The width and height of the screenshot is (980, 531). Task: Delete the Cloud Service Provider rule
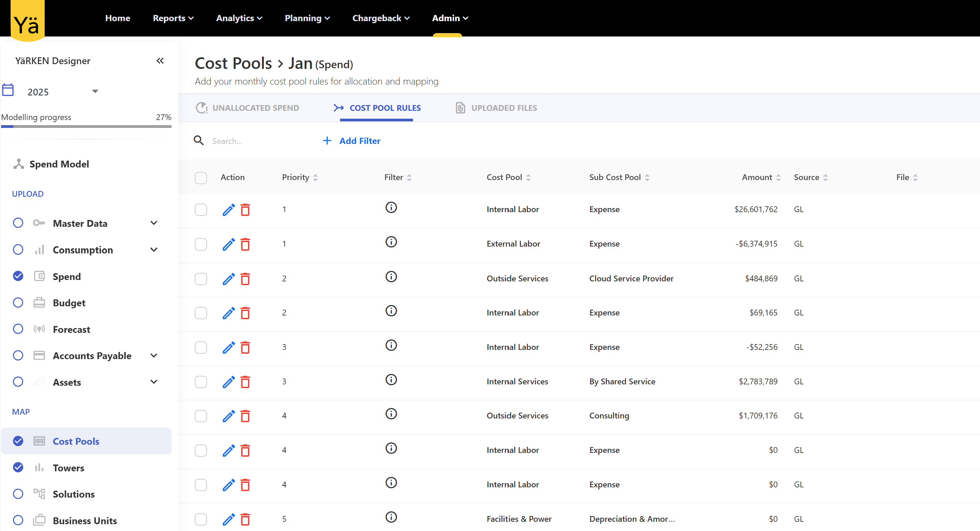245,279
